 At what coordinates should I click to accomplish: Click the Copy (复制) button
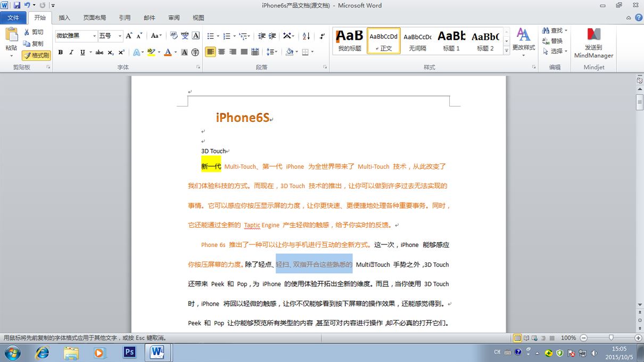pyautogui.click(x=34, y=44)
